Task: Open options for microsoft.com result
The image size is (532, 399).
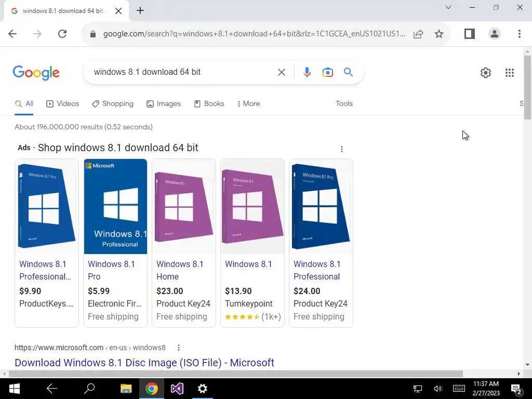Action: click(179, 348)
